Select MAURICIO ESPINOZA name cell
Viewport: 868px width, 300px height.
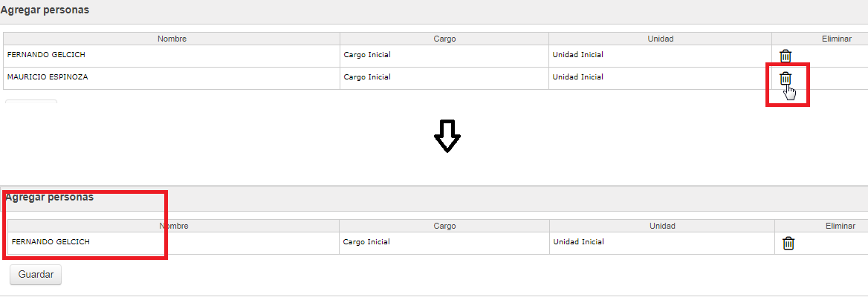click(172, 78)
